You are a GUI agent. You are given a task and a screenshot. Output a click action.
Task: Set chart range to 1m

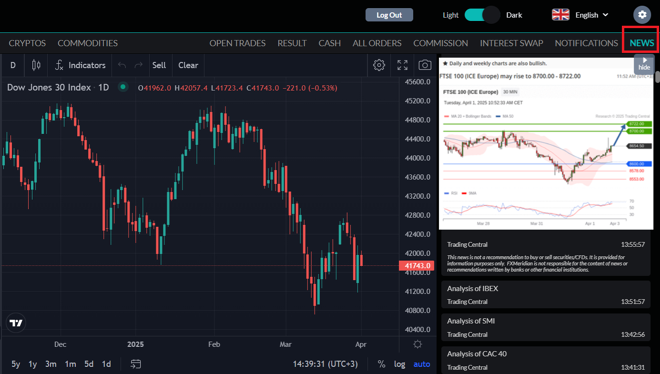70,364
